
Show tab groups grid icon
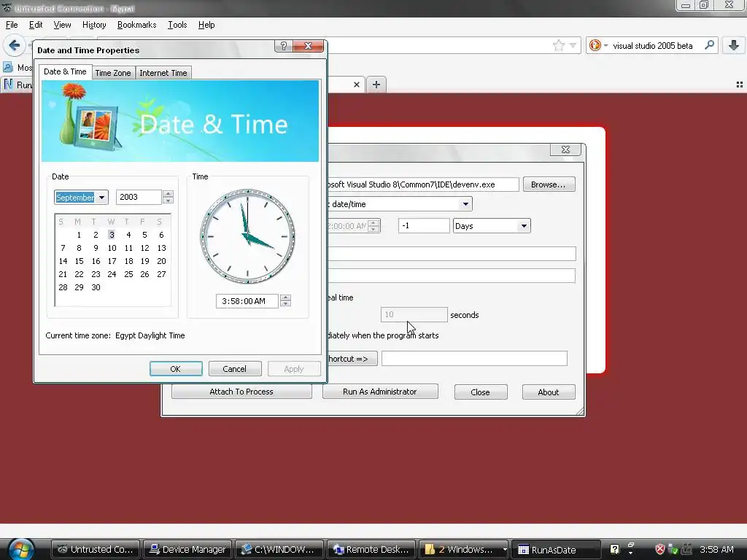[740, 85]
